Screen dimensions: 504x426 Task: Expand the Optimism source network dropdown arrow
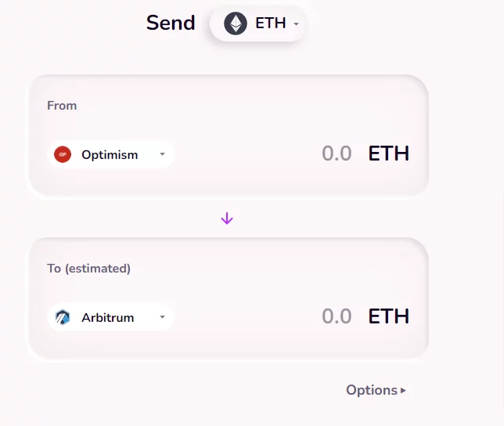coord(162,154)
